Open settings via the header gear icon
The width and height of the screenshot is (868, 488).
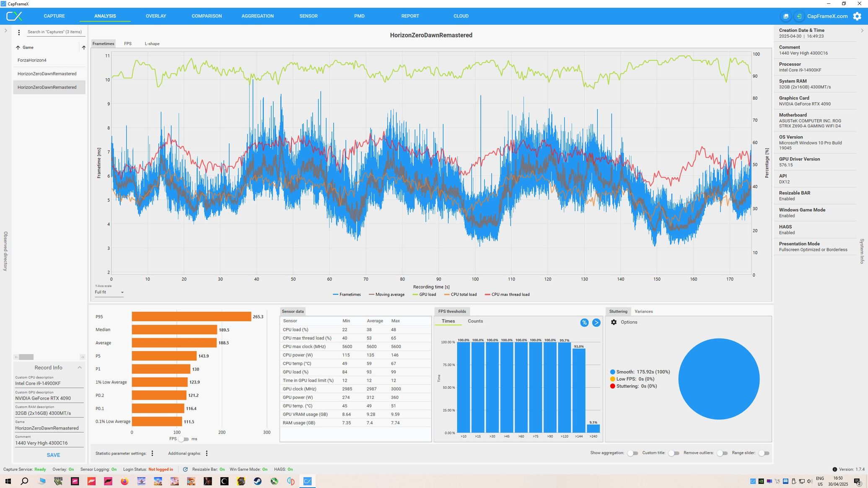(x=857, y=16)
